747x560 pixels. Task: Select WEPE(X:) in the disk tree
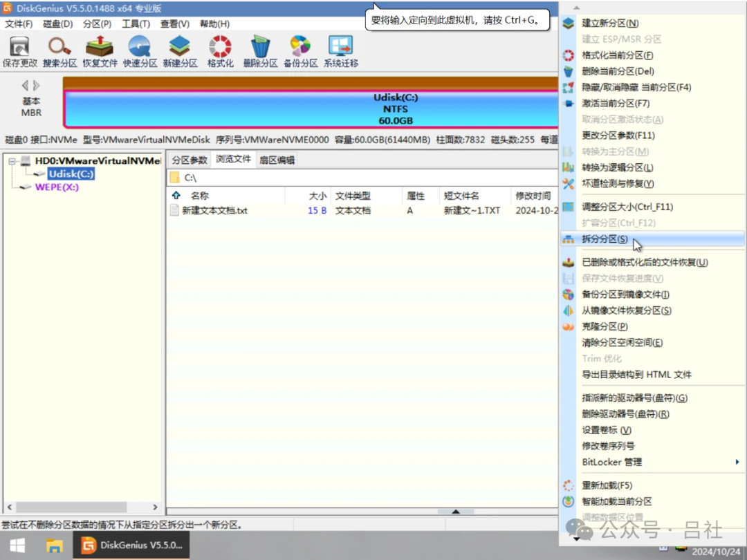pos(57,187)
